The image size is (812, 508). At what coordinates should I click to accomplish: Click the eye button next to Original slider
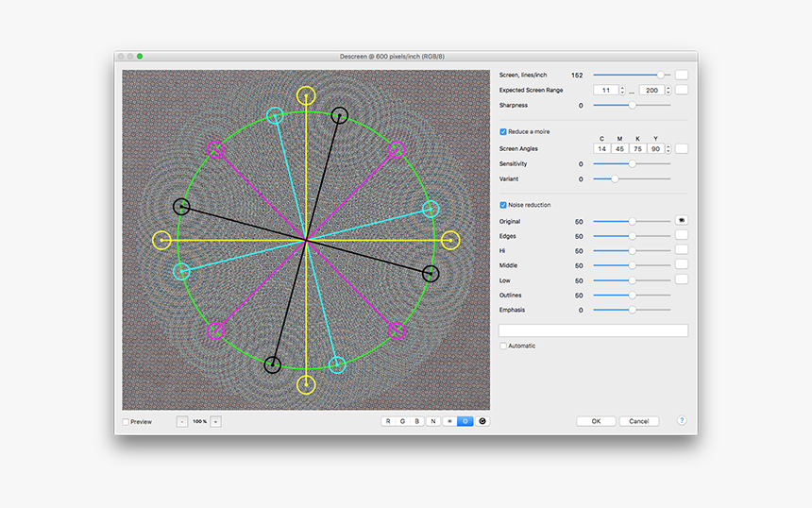coord(681,221)
